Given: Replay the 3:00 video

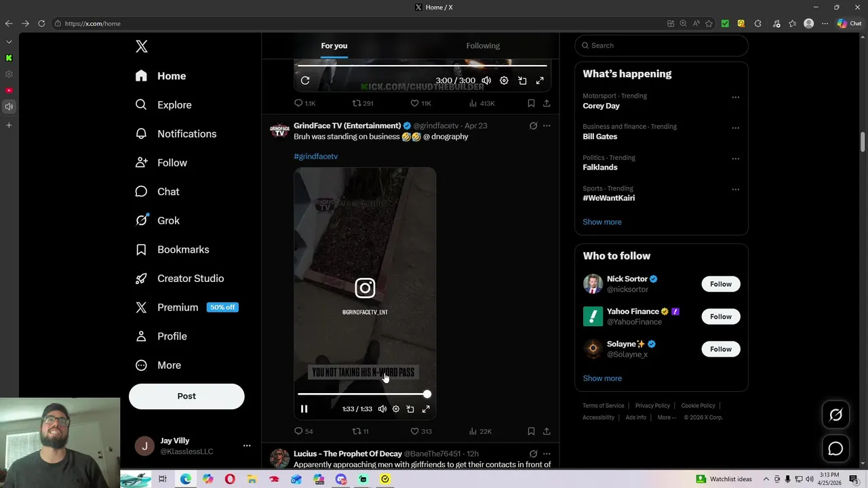Looking at the screenshot, I should [x=305, y=81].
